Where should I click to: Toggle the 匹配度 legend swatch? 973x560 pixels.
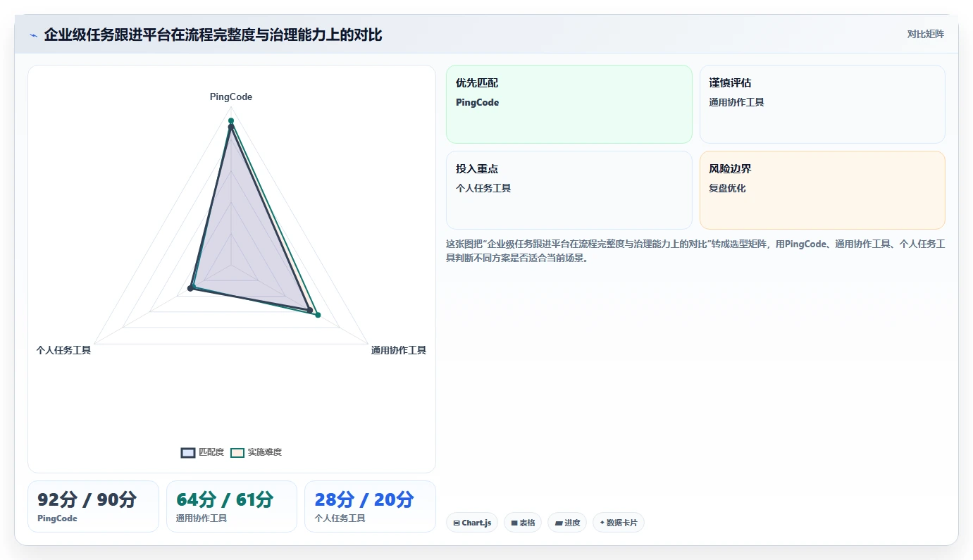click(x=188, y=452)
